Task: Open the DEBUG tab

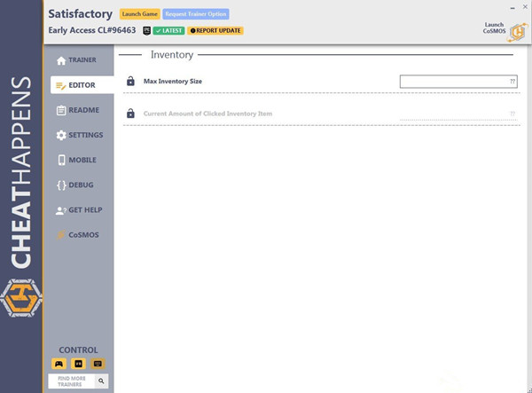Action: tap(75, 185)
